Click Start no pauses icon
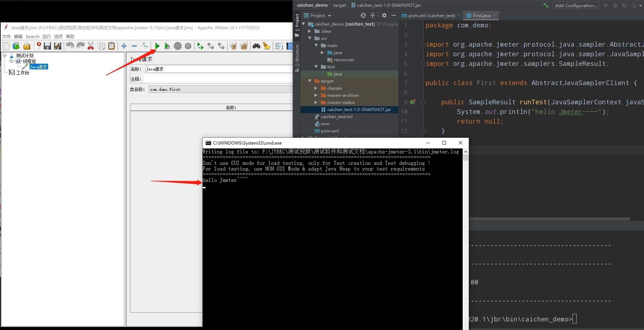The image size is (644, 330). [167, 46]
